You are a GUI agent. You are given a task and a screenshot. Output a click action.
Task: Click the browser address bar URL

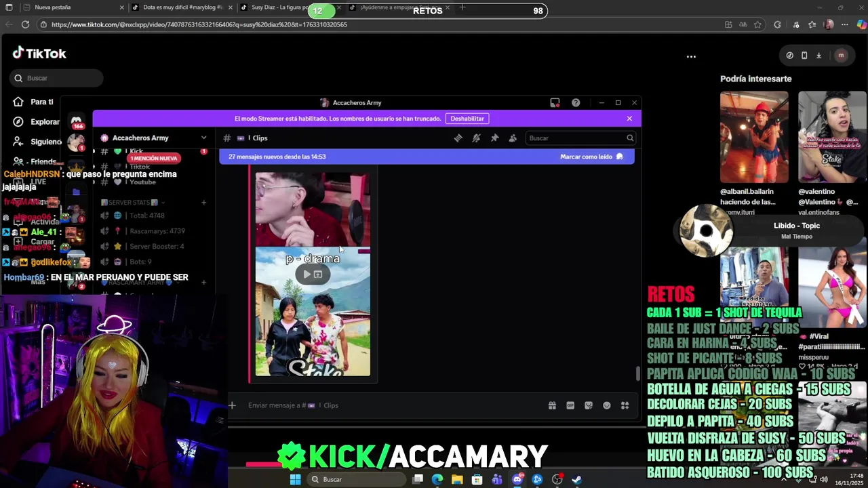tap(199, 24)
